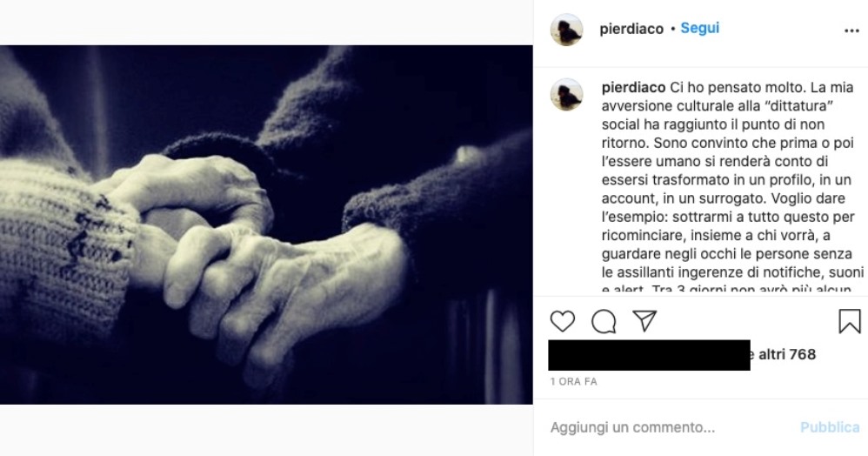
Task: Open the pierdiaco username in the header
Action: [631, 29]
